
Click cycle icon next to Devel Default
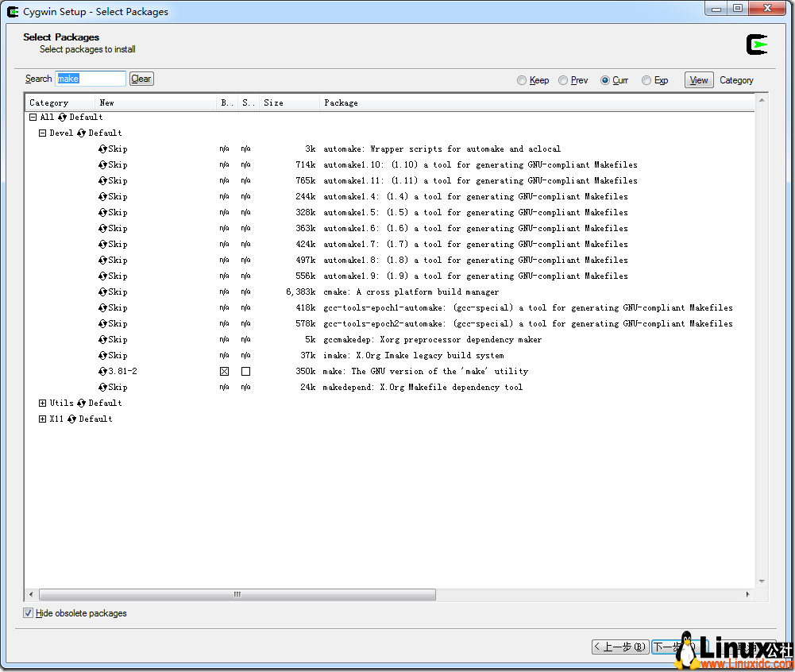click(81, 133)
